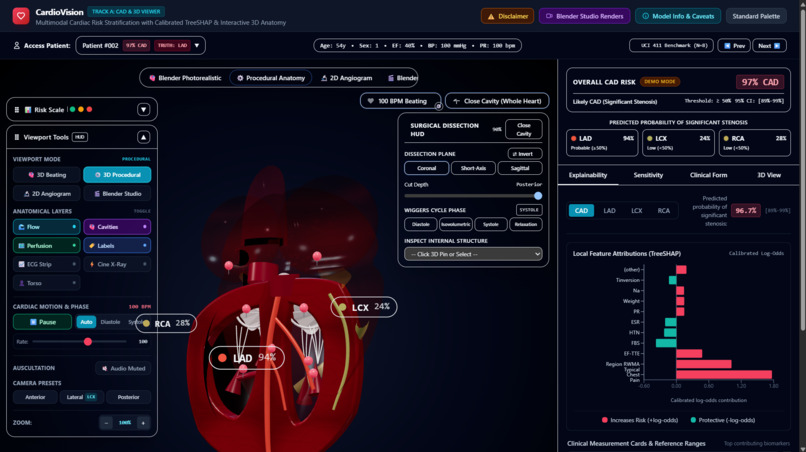This screenshot has height=452, width=806.
Task: Toggle the 100 BPM Beating button
Action: [x=400, y=101]
